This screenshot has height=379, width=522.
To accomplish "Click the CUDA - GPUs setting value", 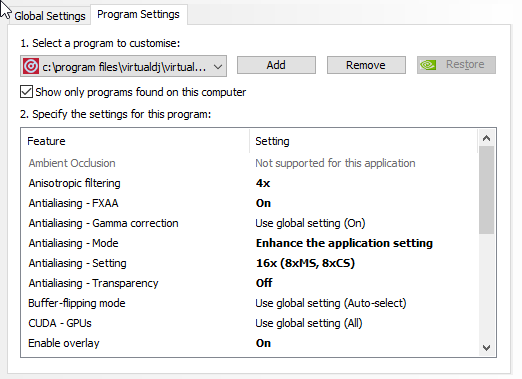I will click(x=309, y=323).
